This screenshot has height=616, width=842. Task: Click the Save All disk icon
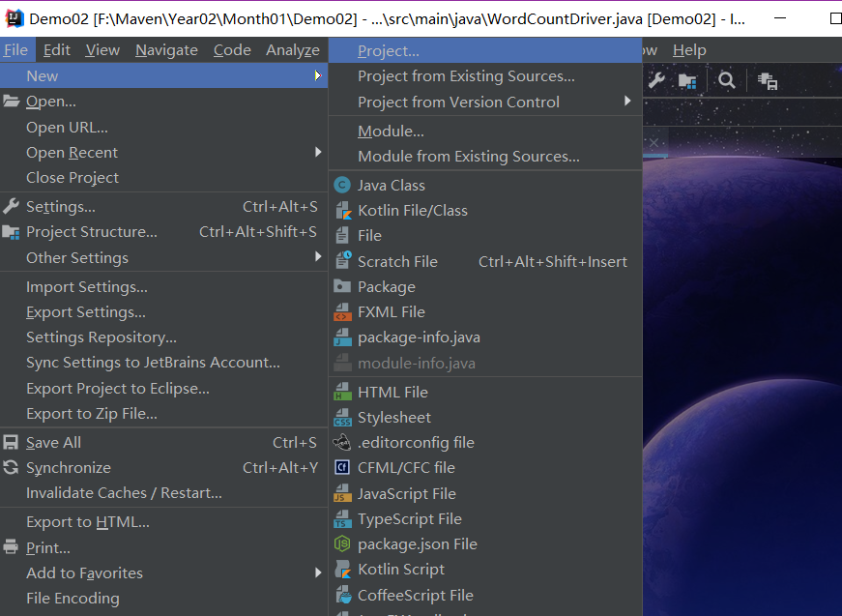pyautogui.click(x=11, y=442)
